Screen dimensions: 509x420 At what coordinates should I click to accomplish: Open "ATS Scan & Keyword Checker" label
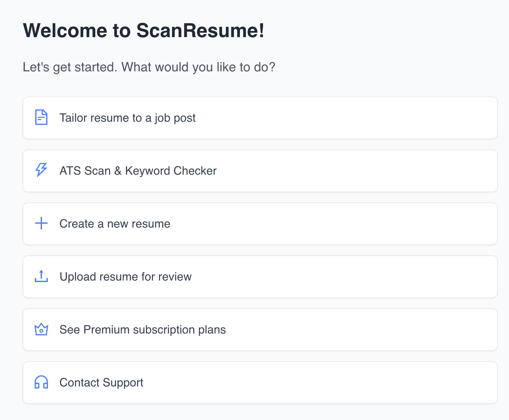click(138, 171)
